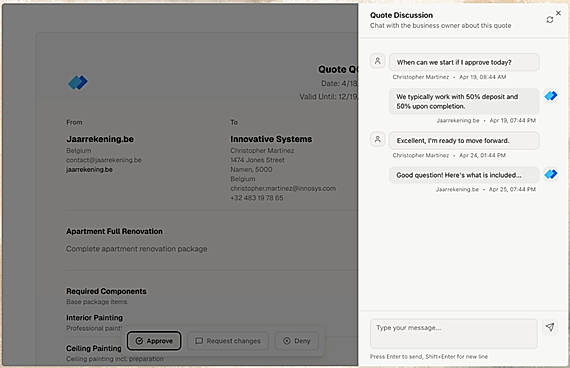Click the Jaarrekening logo on the quote document
Image resolution: width=570 pixels, height=368 pixels.
tap(78, 83)
